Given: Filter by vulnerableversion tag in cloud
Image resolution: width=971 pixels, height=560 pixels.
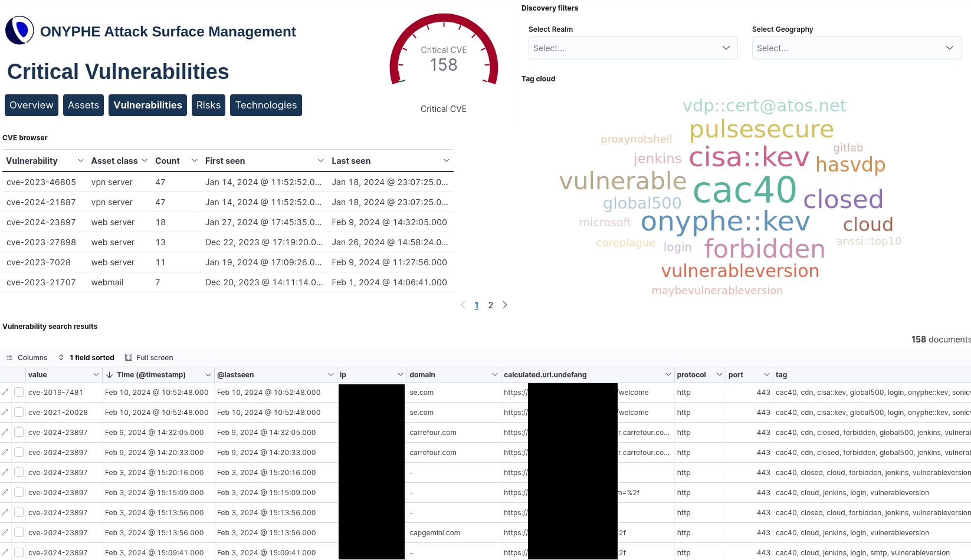Looking at the screenshot, I should coord(740,271).
